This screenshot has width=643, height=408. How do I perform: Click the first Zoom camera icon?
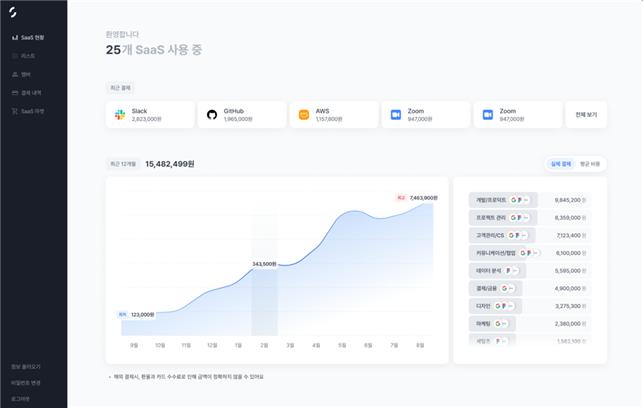(396, 115)
